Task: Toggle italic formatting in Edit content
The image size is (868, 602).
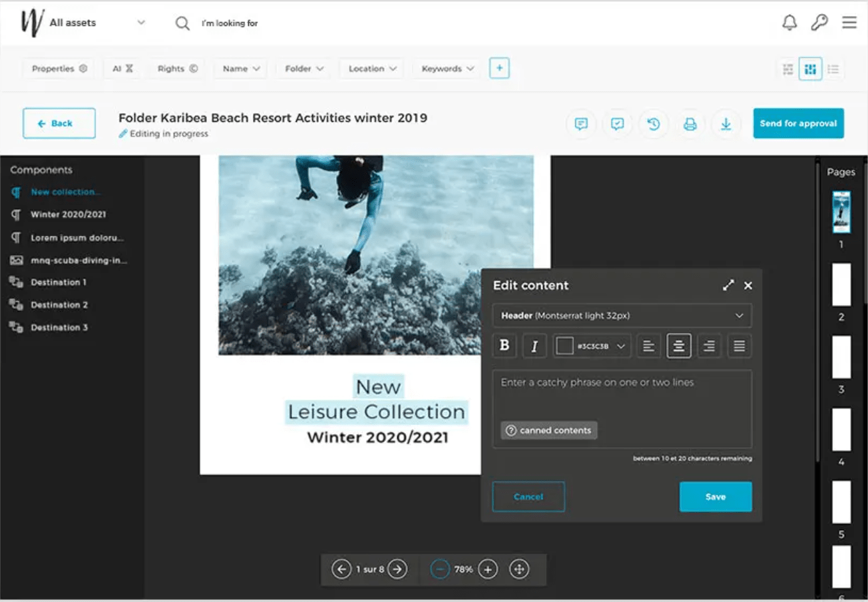Action: (x=535, y=346)
